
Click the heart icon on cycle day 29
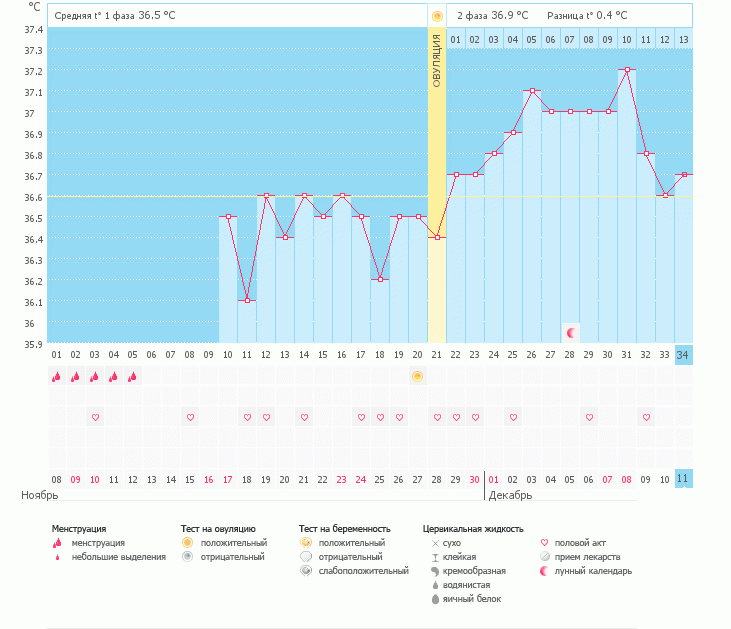click(x=589, y=417)
